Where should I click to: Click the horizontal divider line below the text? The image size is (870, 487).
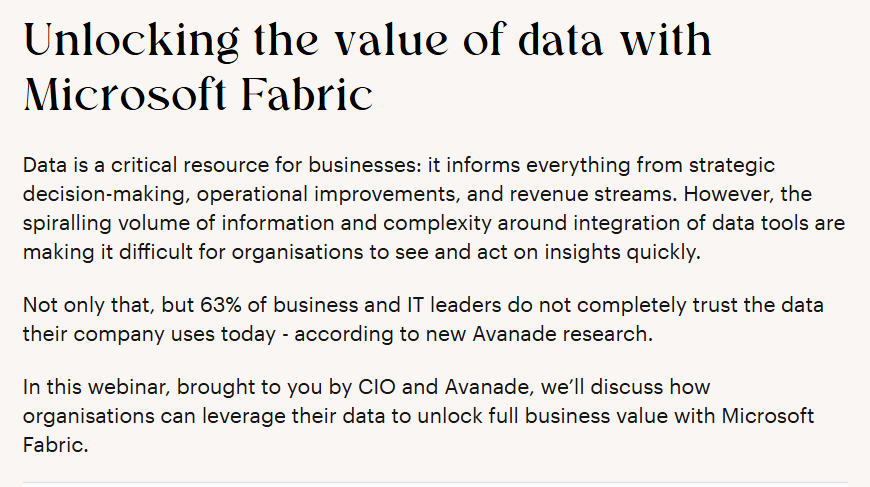(434, 483)
